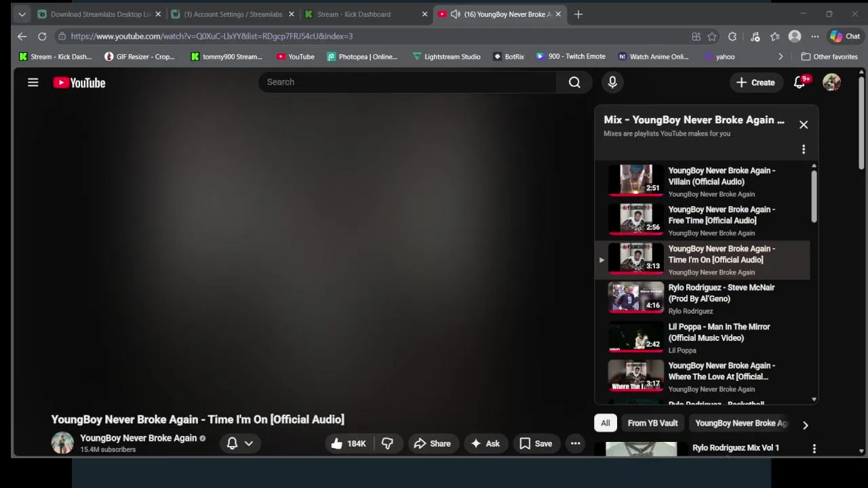Bookmark this page with star icon
Screen dimensions: 868x488
712,37
